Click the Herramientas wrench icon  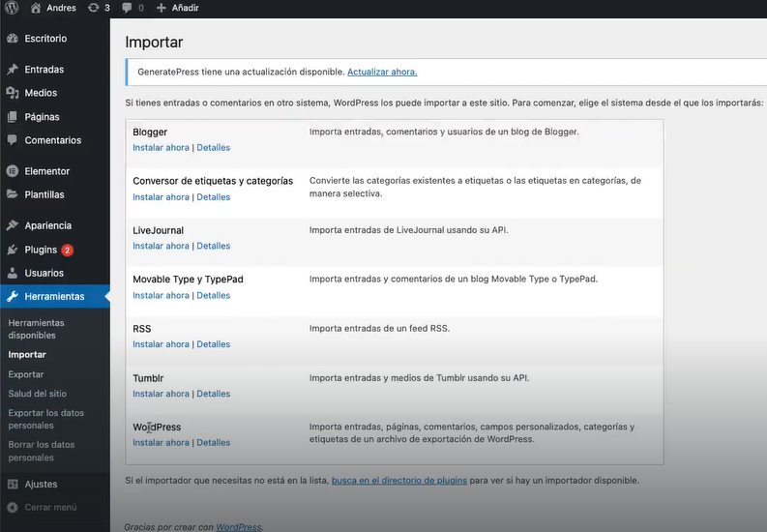13,296
